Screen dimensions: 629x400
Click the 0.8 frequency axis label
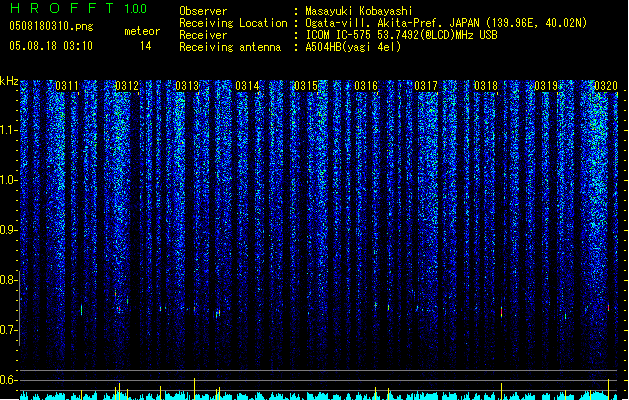pyautogui.click(x=8, y=280)
